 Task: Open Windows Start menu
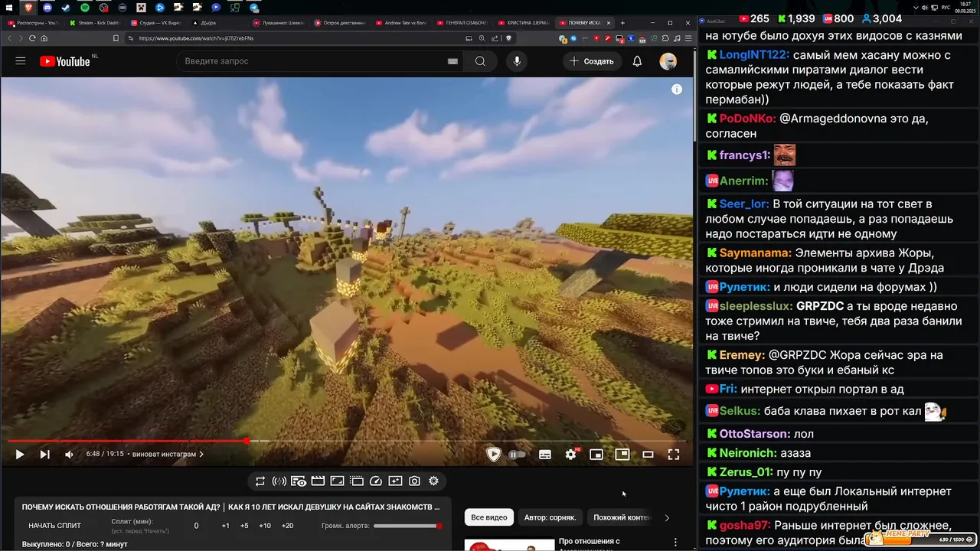pos(8,7)
